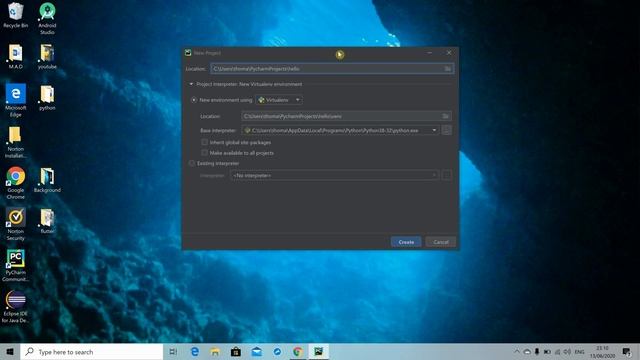Select the flutter folder on the desktop
The width and height of the screenshot is (640, 360).
(x=47, y=221)
